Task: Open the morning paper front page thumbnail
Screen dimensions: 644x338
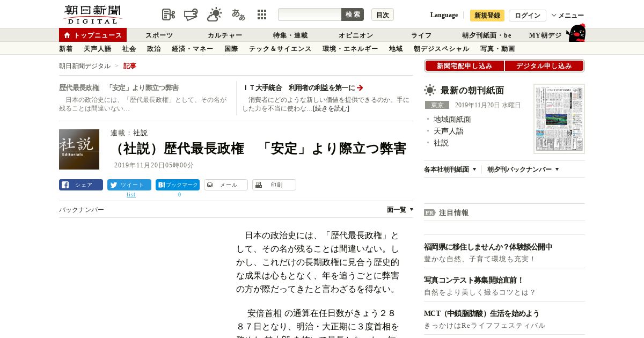Action: pyautogui.click(x=559, y=119)
